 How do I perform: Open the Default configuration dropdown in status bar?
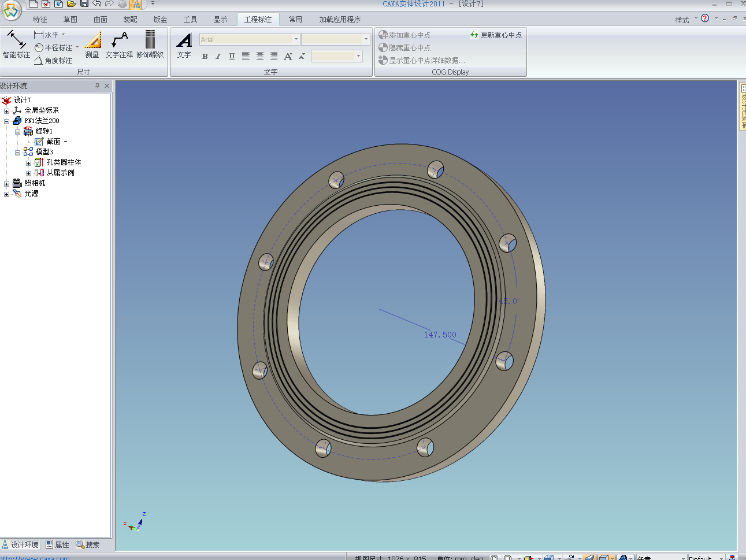[721, 558]
